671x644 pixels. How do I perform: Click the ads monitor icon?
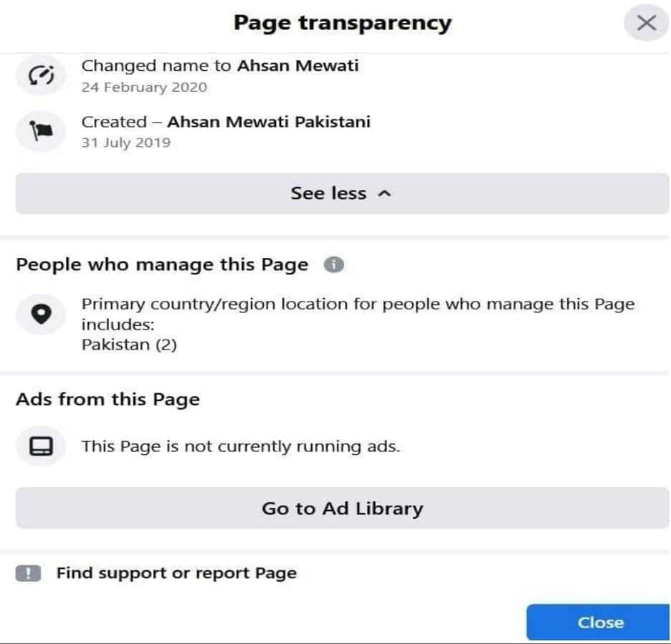click(41, 446)
